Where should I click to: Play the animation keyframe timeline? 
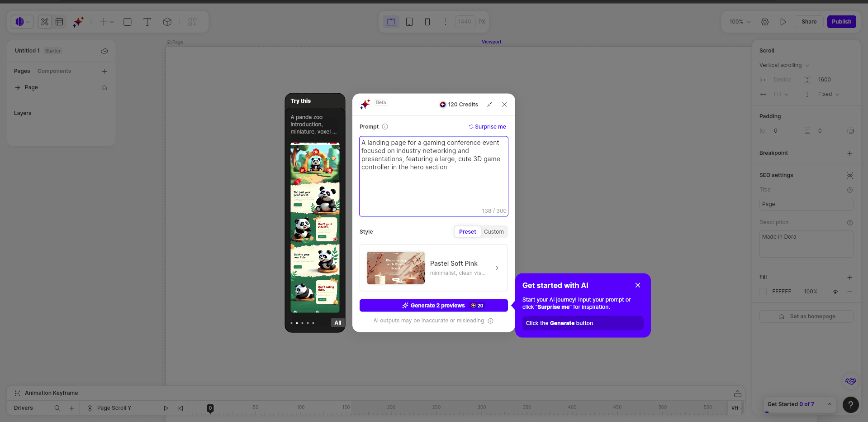(x=166, y=408)
